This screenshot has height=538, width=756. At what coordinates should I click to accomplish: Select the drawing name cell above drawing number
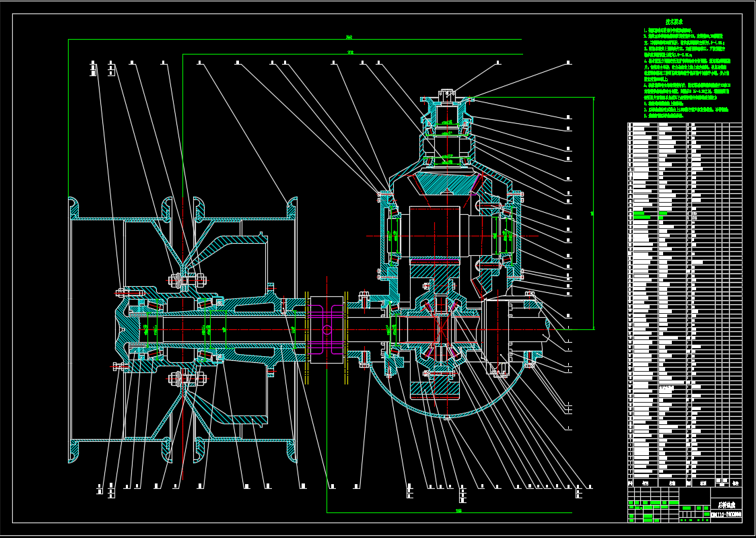(x=726, y=504)
